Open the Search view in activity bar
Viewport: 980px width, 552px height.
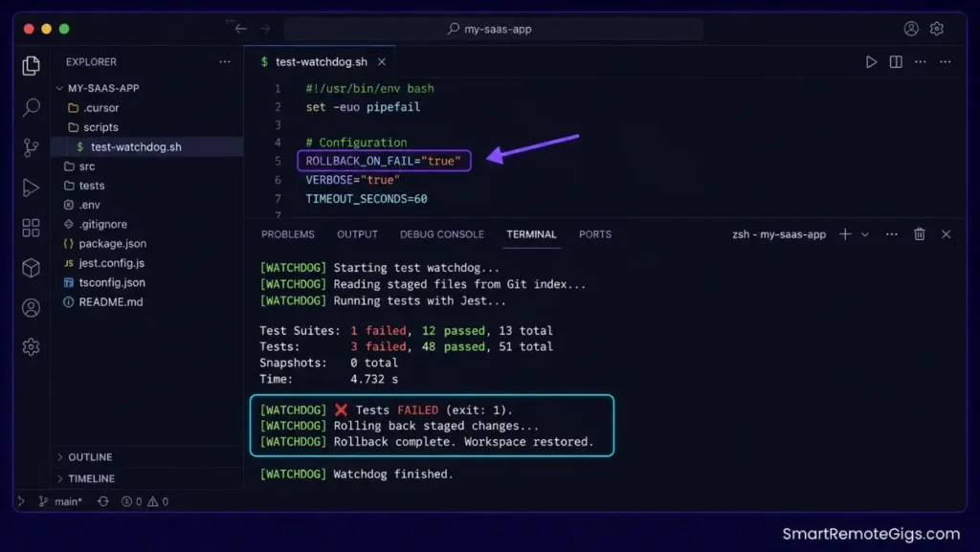pos(31,107)
